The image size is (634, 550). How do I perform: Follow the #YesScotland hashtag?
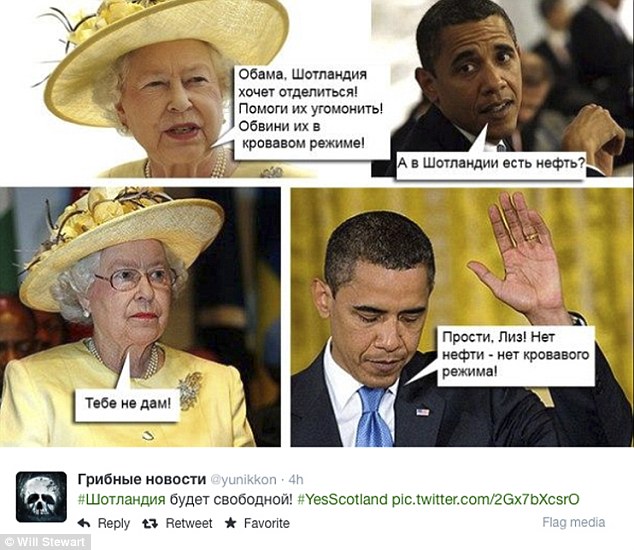pyautogui.click(x=342, y=499)
